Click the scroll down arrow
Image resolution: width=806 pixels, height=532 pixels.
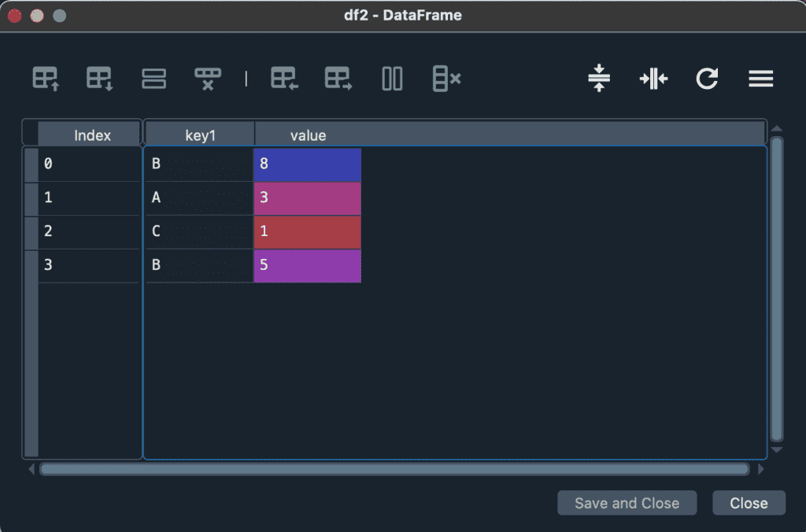(x=777, y=449)
